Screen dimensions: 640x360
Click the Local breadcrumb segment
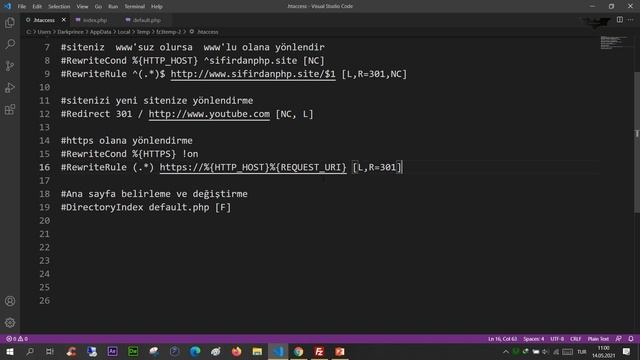click(124, 32)
